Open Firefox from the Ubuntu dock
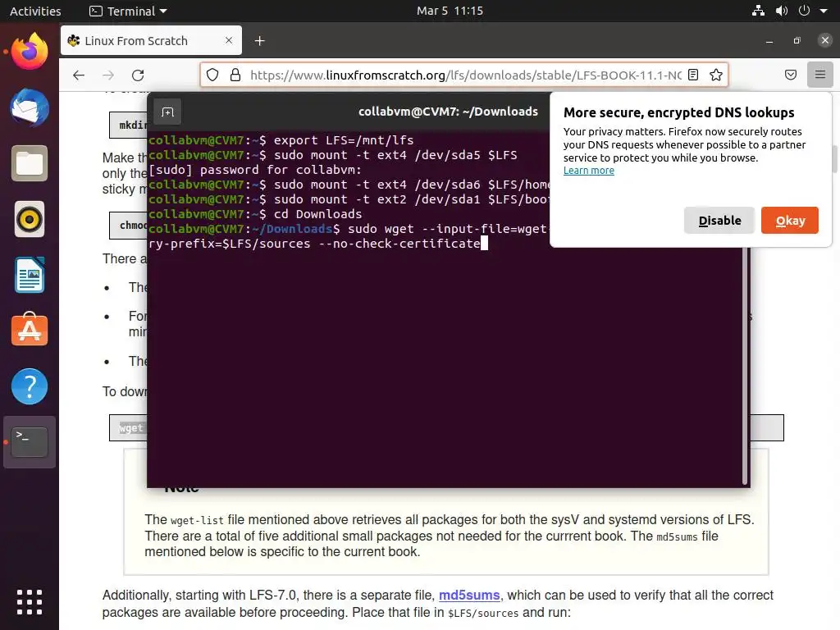Viewport: 840px width, 630px height. (x=30, y=52)
